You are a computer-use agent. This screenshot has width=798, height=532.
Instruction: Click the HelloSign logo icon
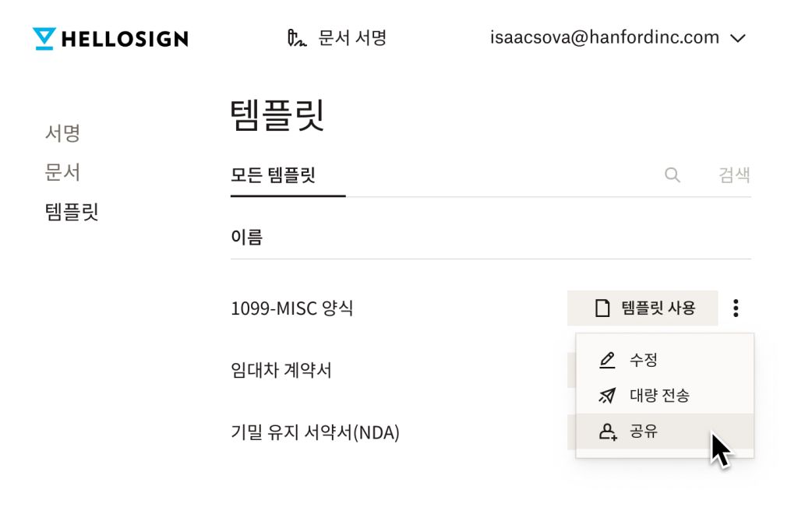click(x=44, y=38)
